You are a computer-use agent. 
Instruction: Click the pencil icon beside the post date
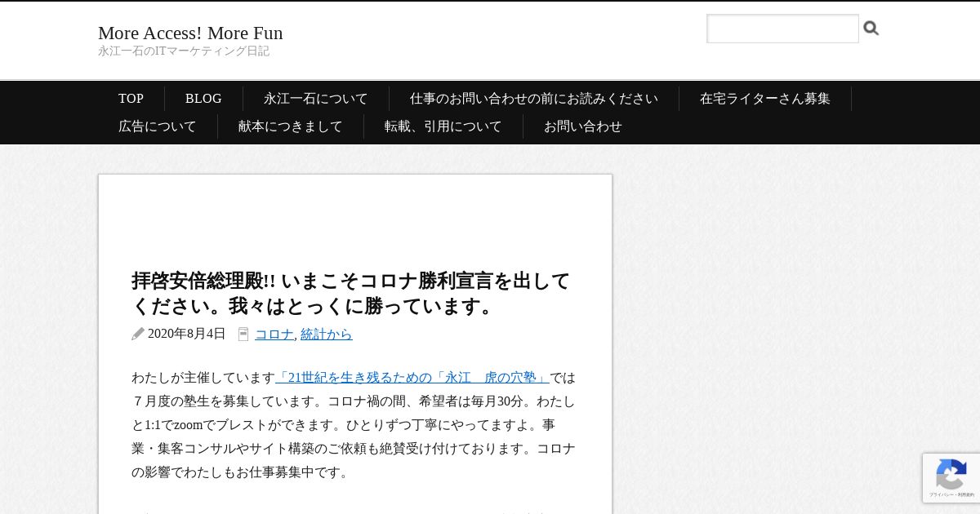click(x=138, y=334)
